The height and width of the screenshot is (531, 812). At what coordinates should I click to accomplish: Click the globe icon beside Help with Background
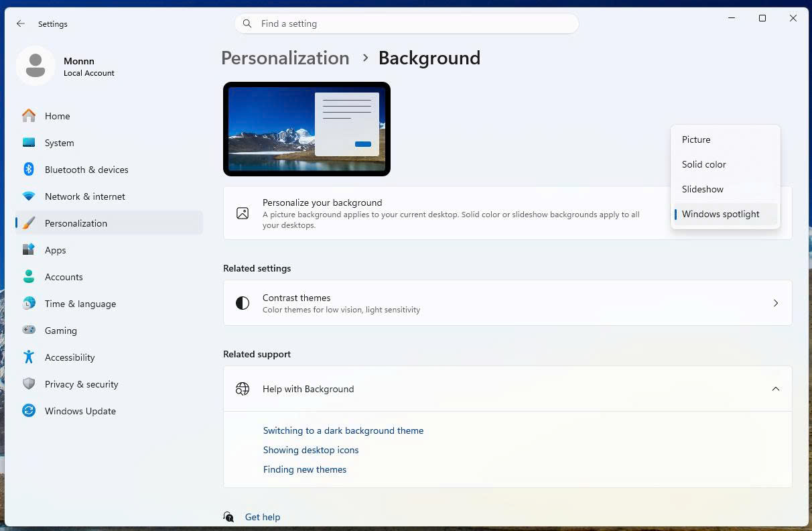pyautogui.click(x=243, y=389)
